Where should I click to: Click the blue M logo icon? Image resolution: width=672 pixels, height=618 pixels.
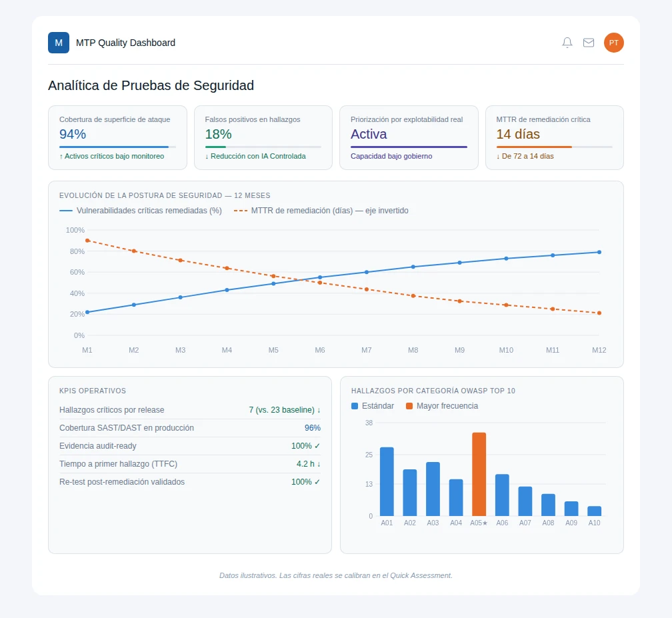(x=59, y=43)
